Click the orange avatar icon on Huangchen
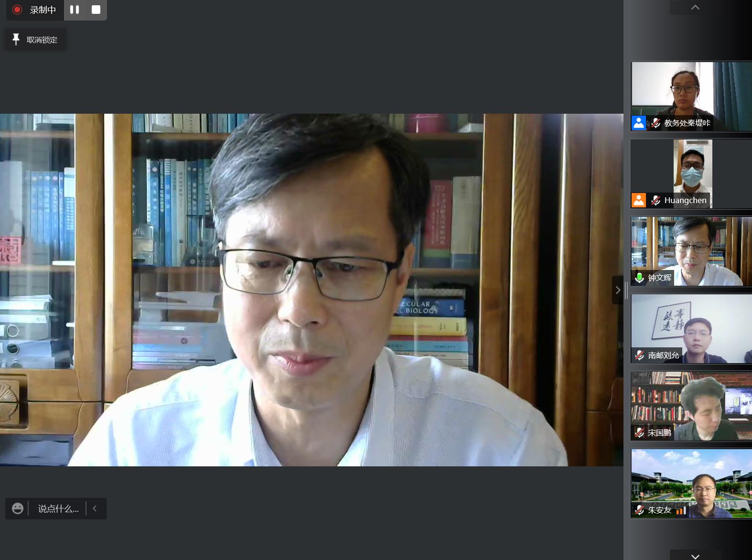This screenshot has height=560, width=752. [639, 200]
